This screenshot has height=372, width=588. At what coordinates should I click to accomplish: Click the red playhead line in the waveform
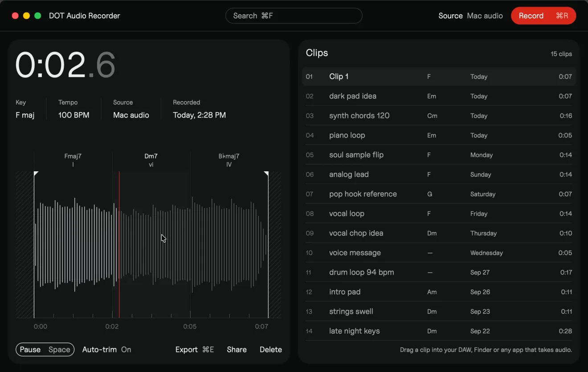(119, 244)
